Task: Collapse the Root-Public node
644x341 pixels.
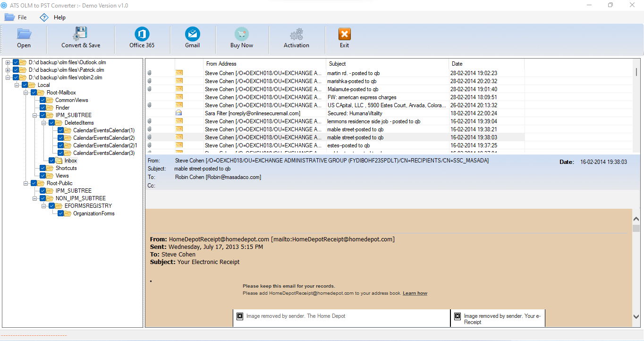Action: [25, 183]
